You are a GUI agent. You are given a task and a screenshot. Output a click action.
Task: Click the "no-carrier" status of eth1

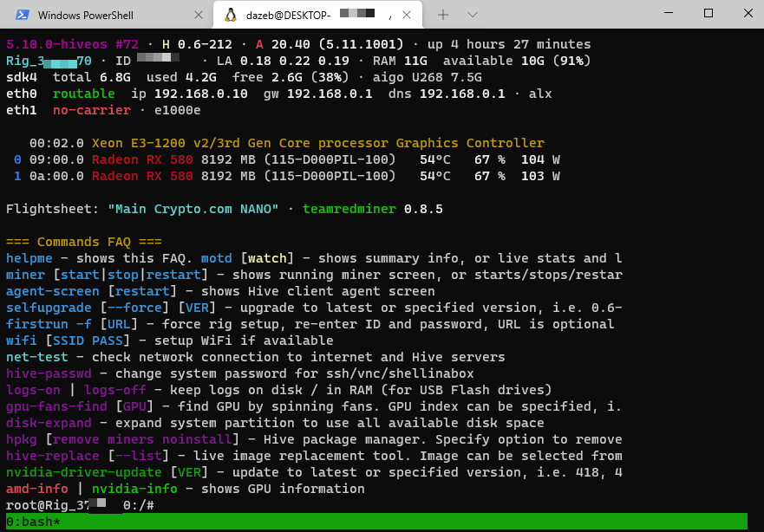(x=92, y=111)
